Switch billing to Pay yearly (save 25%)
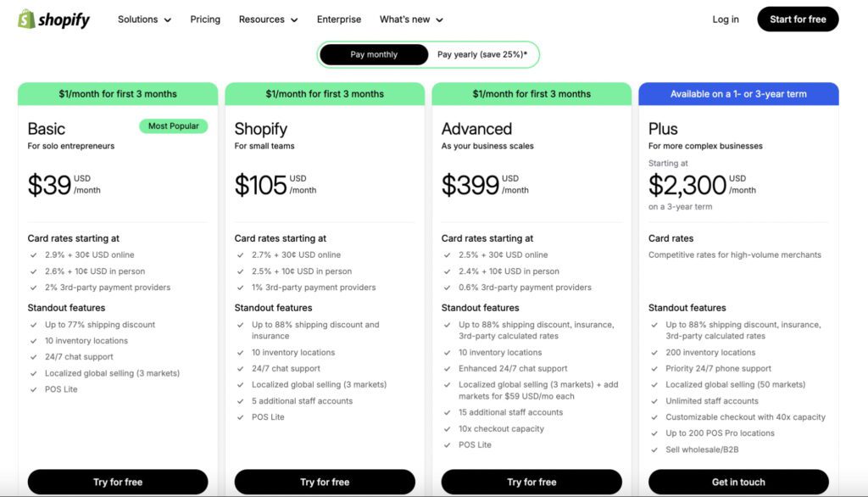Viewport: 868px width, 497px height. click(481, 54)
